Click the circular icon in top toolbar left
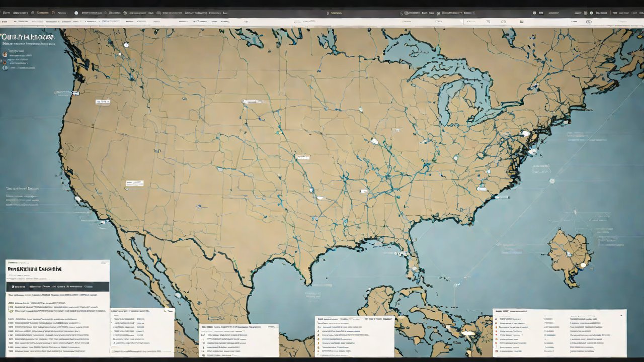 pos(76,13)
